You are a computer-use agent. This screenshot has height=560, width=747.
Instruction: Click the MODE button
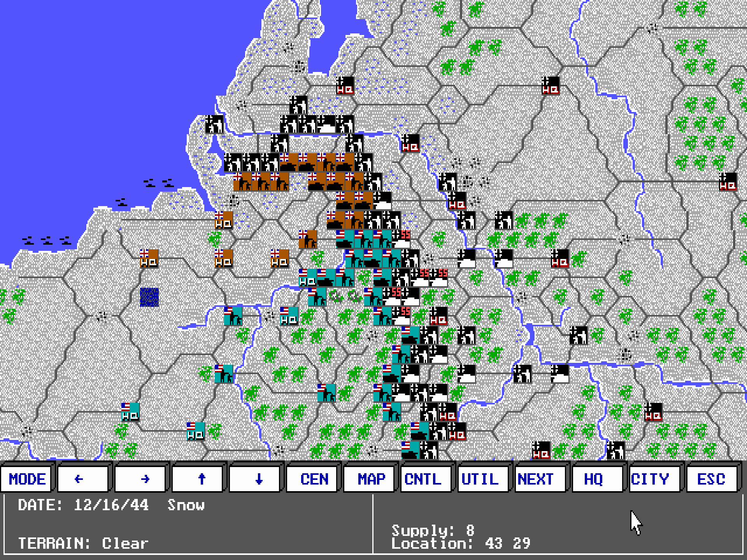(27, 479)
